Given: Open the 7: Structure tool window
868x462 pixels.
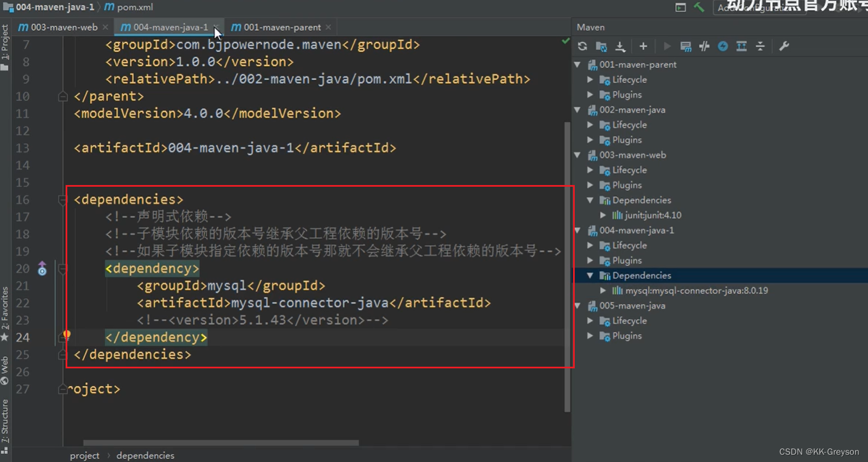Looking at the screenshot, I should (x=5, y=426).
